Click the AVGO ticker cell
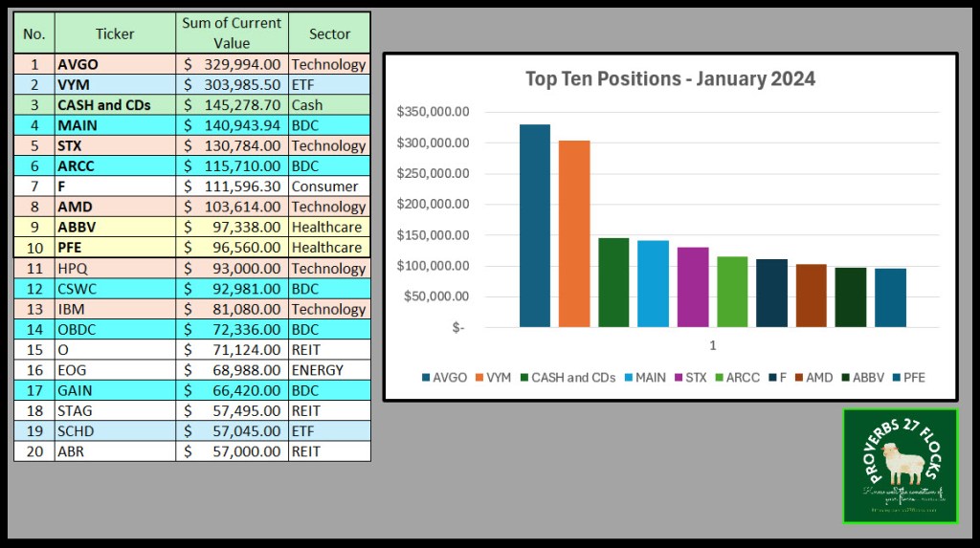Screen dimensions: 980x548 click(x=115, y=64)
